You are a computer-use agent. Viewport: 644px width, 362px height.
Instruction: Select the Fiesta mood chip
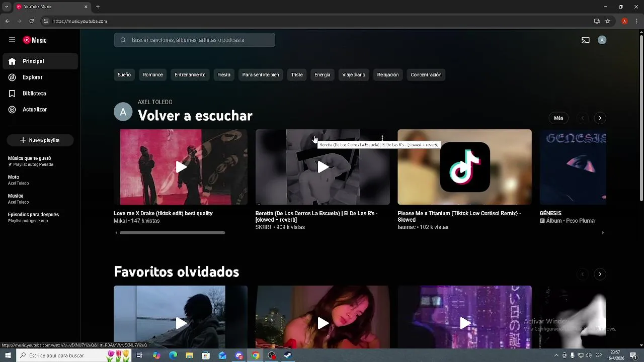click(224, 75)
